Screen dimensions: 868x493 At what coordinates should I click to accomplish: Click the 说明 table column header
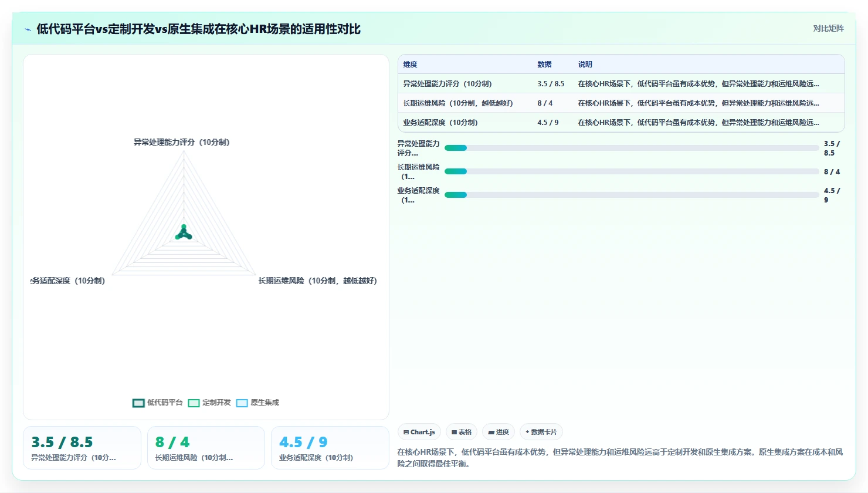(x=585, y=65)
